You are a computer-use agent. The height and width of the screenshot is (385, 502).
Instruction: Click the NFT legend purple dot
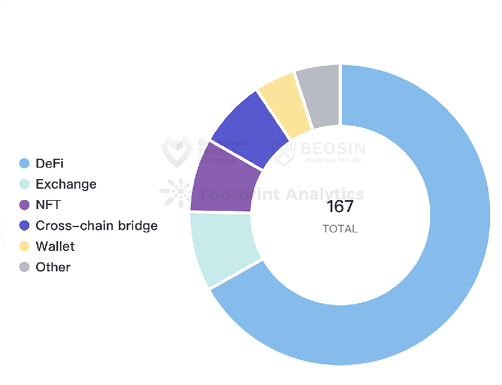click(24, 205)
